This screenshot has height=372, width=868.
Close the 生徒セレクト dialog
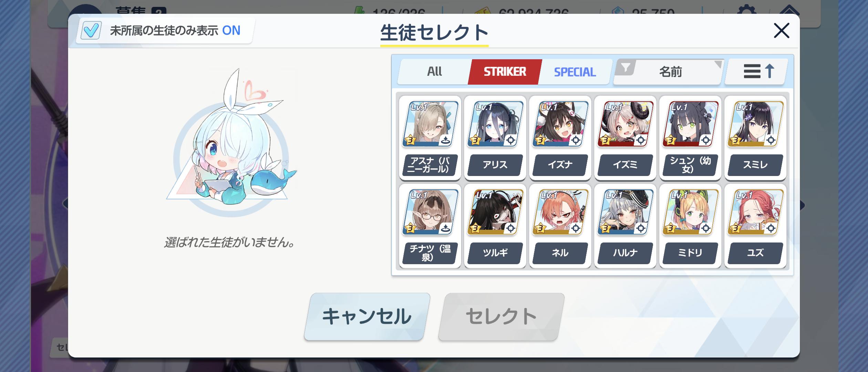tap(782, 31)
